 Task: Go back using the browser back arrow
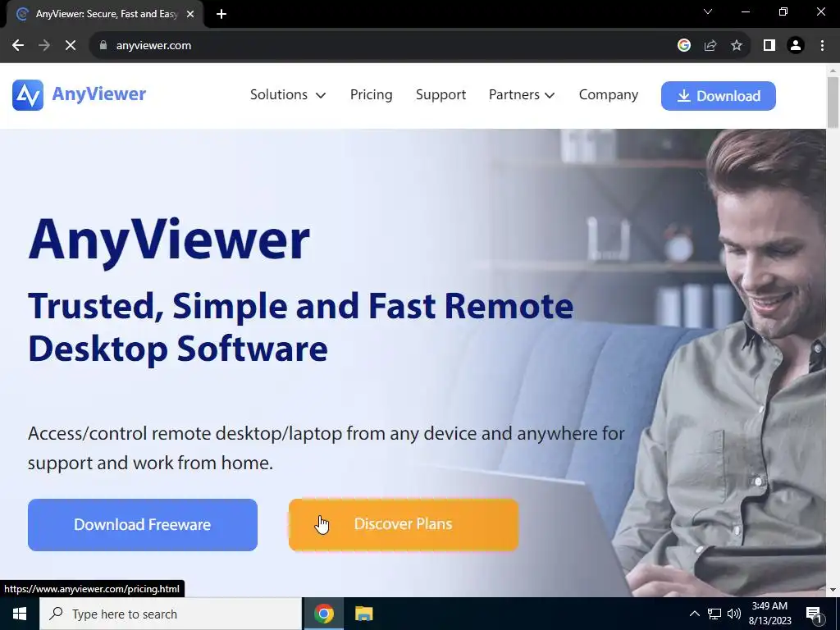pos(18,46)
